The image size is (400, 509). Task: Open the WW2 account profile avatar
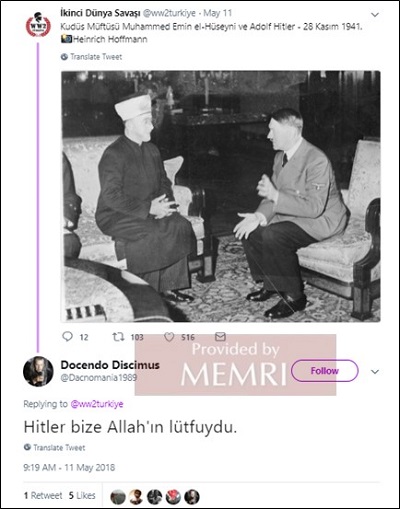coord(38,25)
